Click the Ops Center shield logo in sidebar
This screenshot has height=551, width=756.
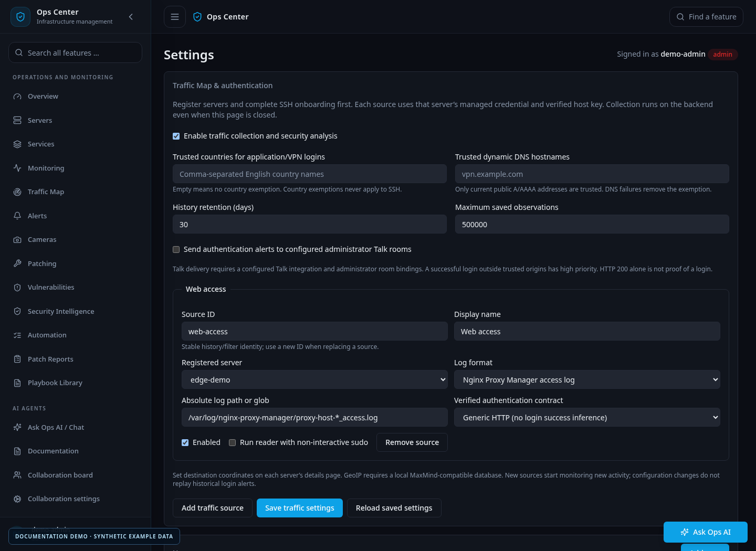pos(20,17)
